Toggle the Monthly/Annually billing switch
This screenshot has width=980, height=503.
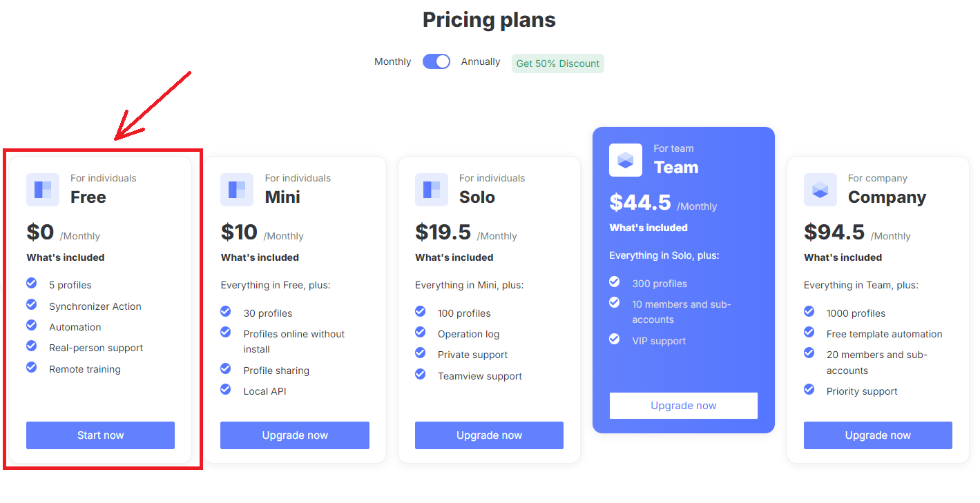pyautogui.click(x=436, y=61)
